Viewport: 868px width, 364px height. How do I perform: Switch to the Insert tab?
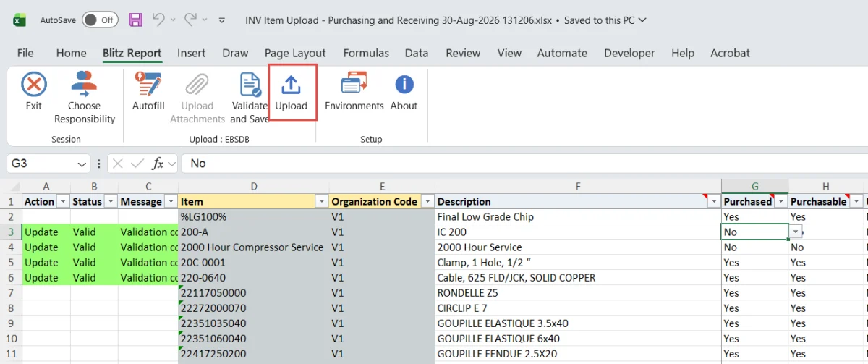click(192, 53)
